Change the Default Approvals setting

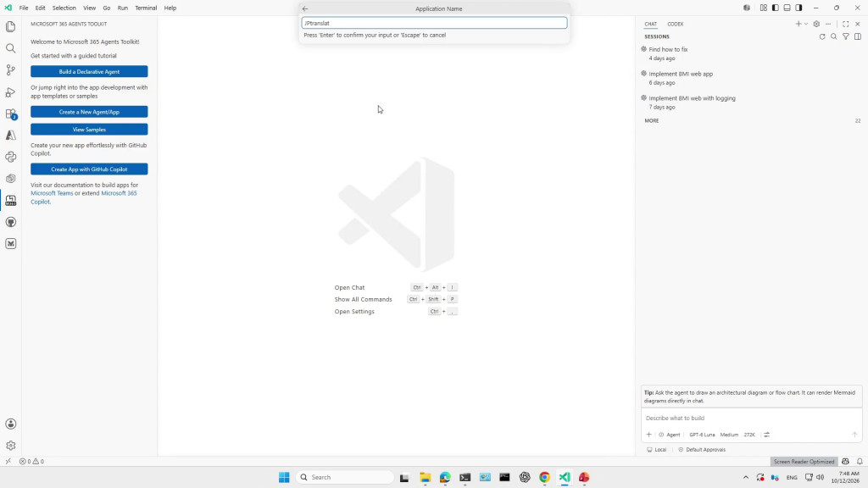[x=702, y=450]
